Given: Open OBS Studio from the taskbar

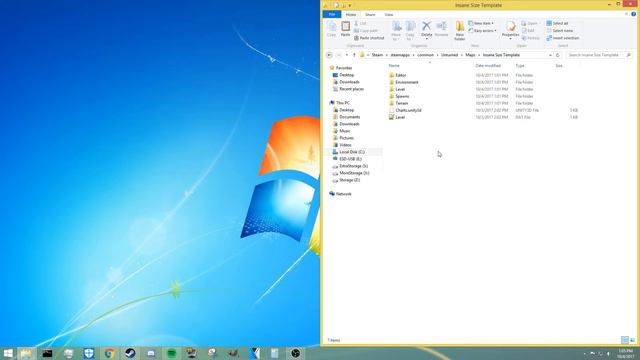Looking at the screenshot, I should pos(296,353).
